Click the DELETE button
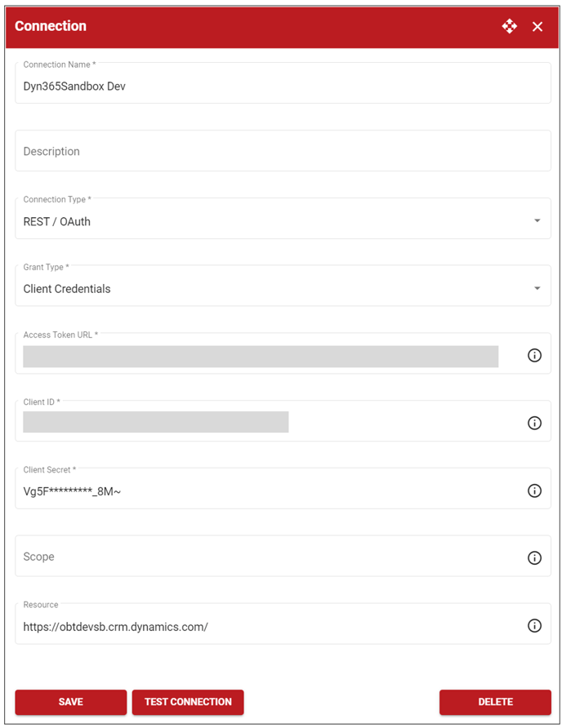This screenshot has width=562, height=728. (x=495, y=702)
